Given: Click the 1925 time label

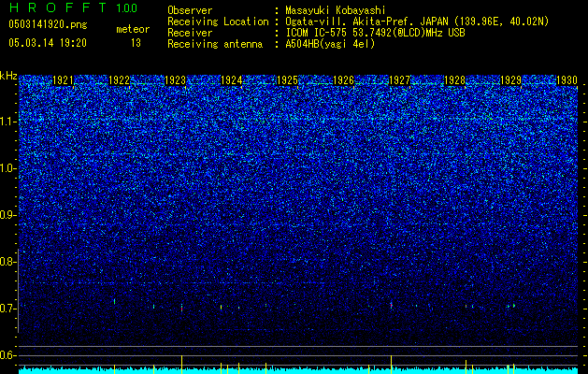Looking at the screenshot, I should pyautogui.click(x=287, y=80).
